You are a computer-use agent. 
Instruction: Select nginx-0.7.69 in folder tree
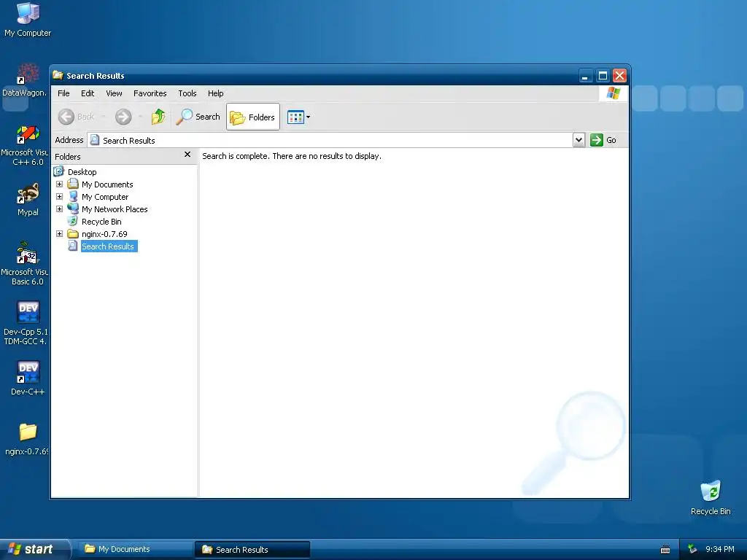click(x=104, y=234)
